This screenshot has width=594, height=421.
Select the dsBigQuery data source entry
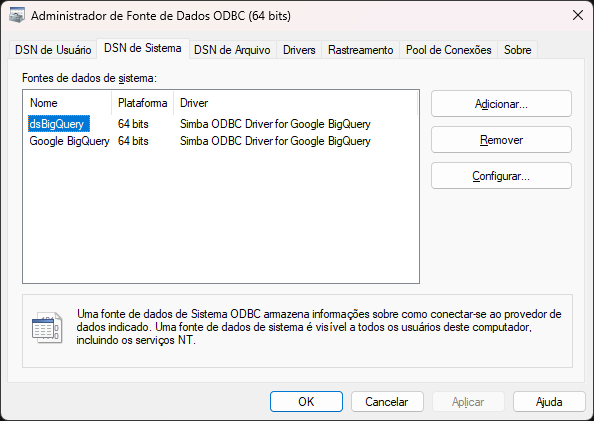pos(59,124)
